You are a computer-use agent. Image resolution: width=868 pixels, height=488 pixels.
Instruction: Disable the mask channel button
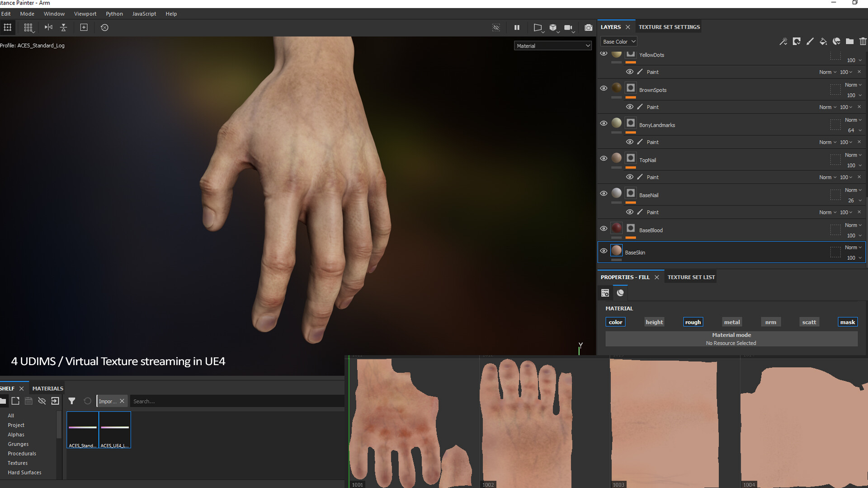coord(847,322)
